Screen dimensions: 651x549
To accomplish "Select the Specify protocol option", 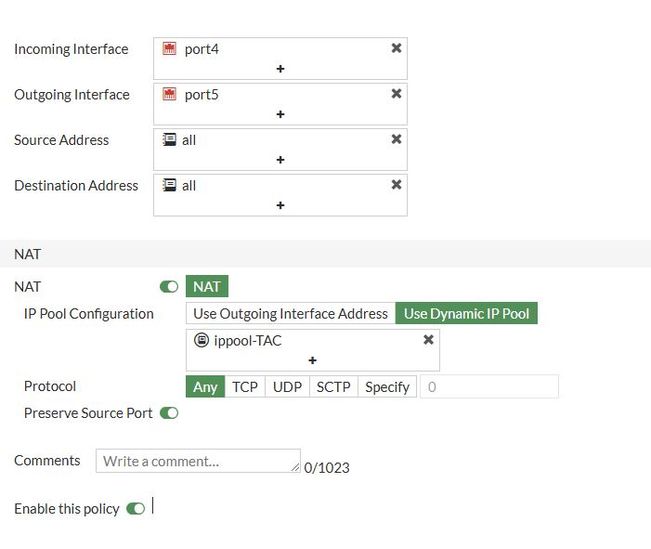I will [387, 387].
